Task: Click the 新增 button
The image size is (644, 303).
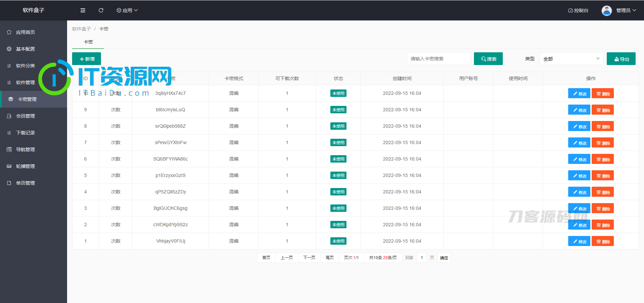Action: point(87,59)
